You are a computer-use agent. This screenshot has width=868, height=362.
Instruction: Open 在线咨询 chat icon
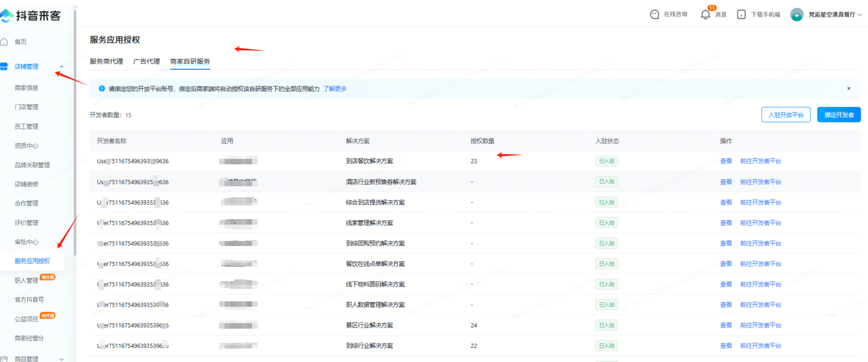click(654, 15)
